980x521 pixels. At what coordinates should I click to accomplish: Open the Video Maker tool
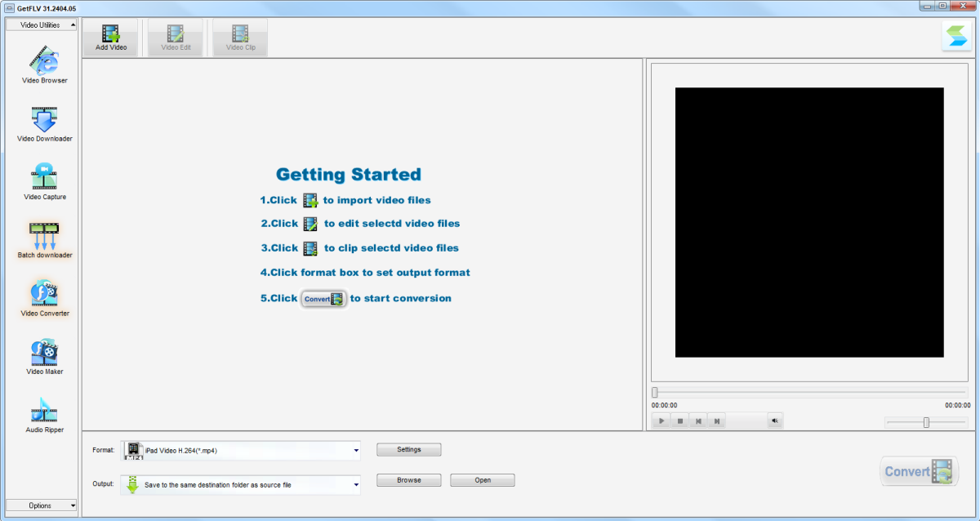[x=44, y=356]
